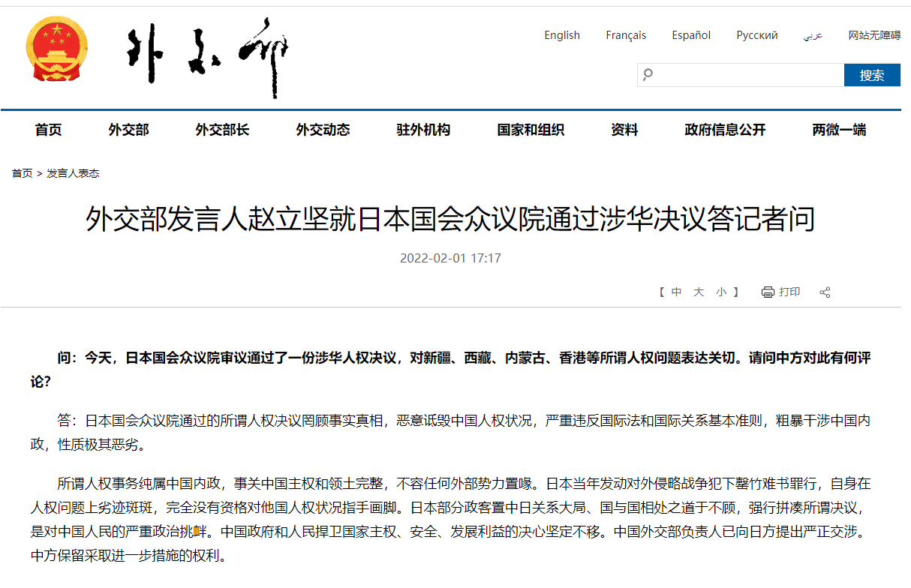
Task: Switch site language to English
Action: pos(562,34)
